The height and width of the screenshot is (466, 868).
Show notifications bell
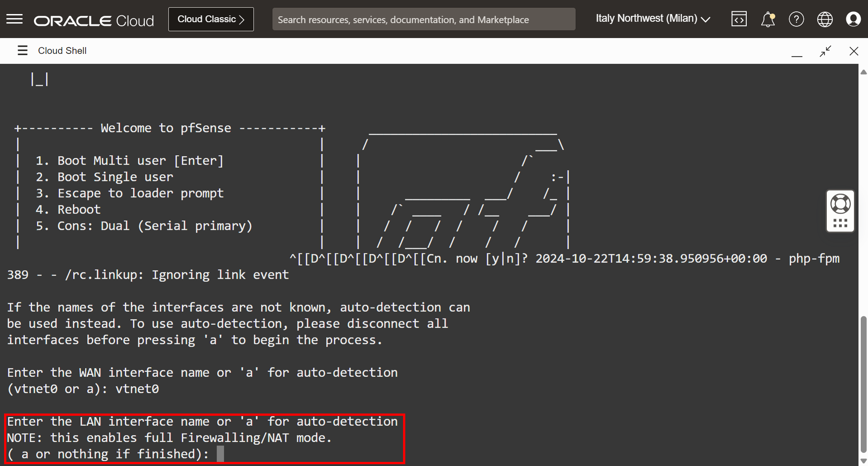pos(768,19)
